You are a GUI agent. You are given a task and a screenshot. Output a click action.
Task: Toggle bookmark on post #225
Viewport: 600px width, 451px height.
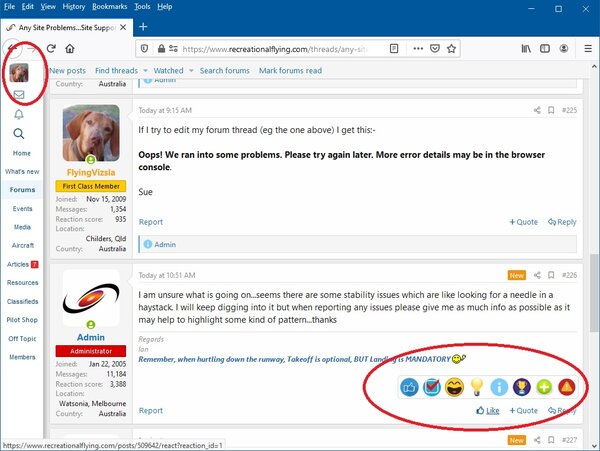[551, 110]
